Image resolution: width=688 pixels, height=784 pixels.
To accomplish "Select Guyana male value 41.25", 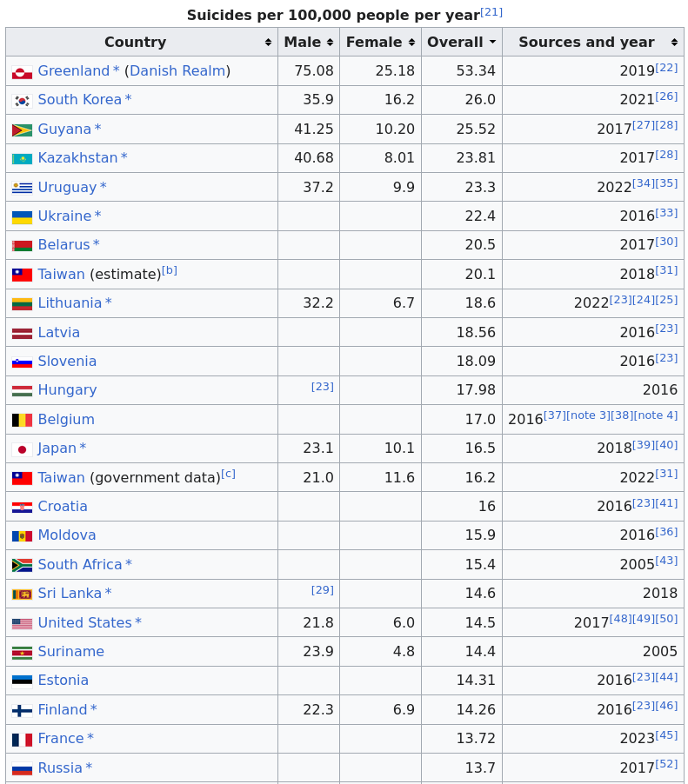I will pos(314,129).
